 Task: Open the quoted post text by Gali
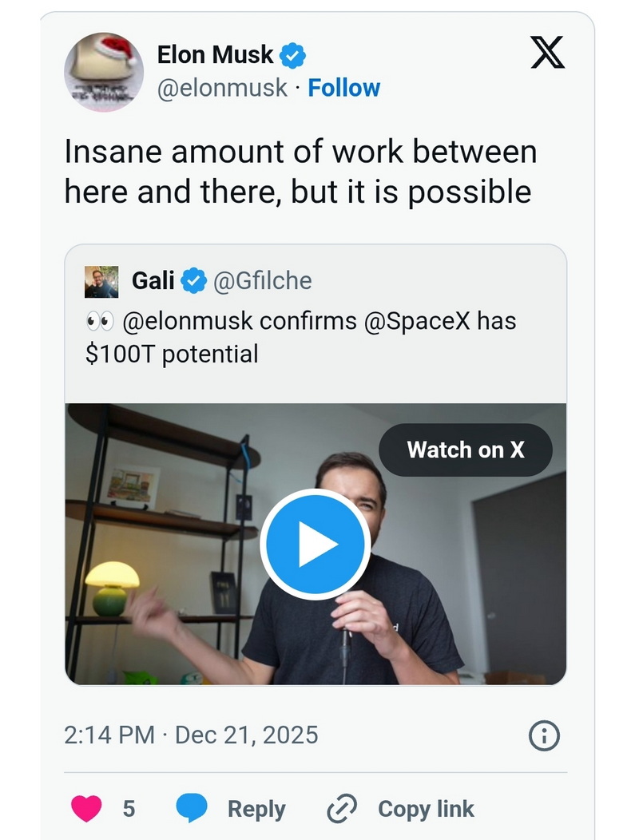pyautogui.click(x=300, y=337)
